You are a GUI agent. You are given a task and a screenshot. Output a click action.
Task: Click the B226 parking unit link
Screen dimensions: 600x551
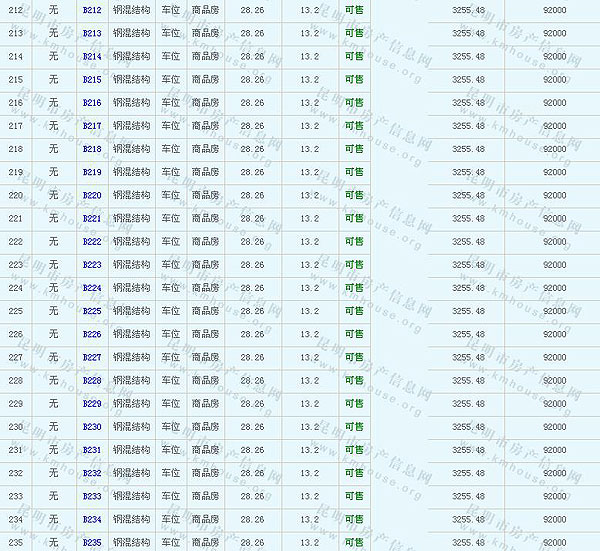point(92,334)
